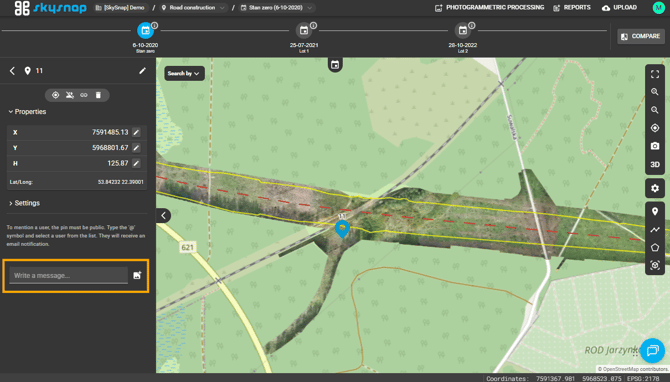Collapse the Properties section
Screen dimensions: 670x382
coord(27,112)
